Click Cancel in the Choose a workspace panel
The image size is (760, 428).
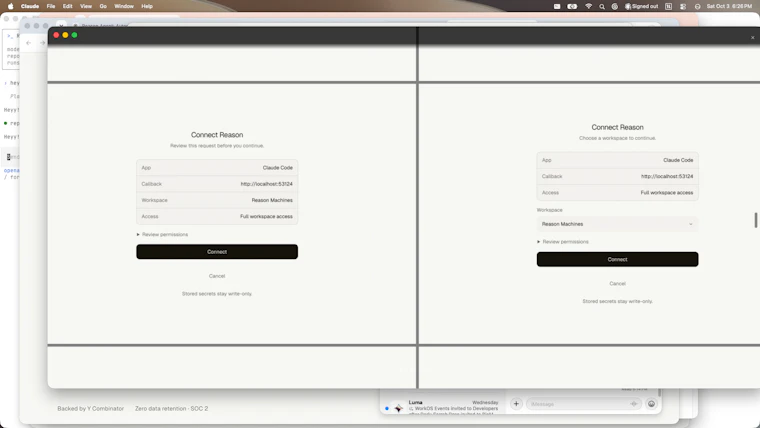click(617, 284)
